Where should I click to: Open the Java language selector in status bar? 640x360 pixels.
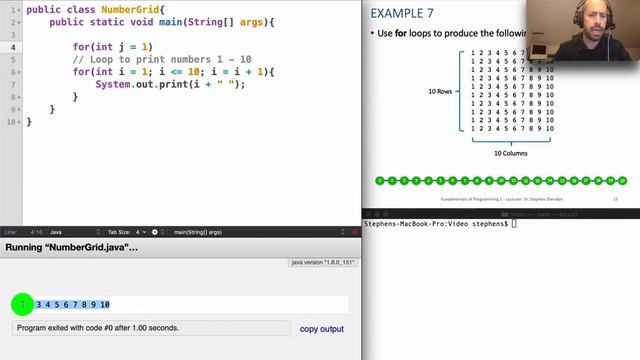click(x=75, y=232)
